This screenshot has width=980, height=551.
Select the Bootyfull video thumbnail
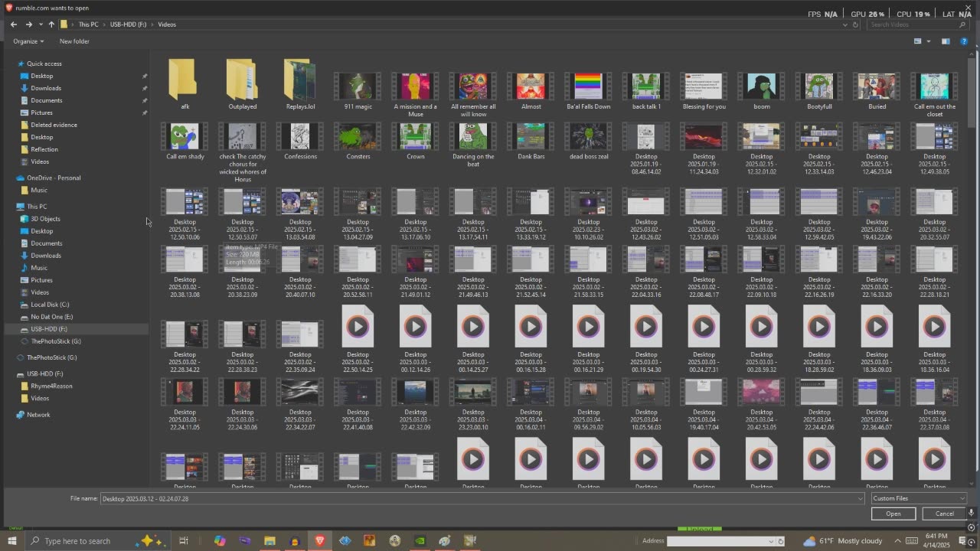[819, 86]
